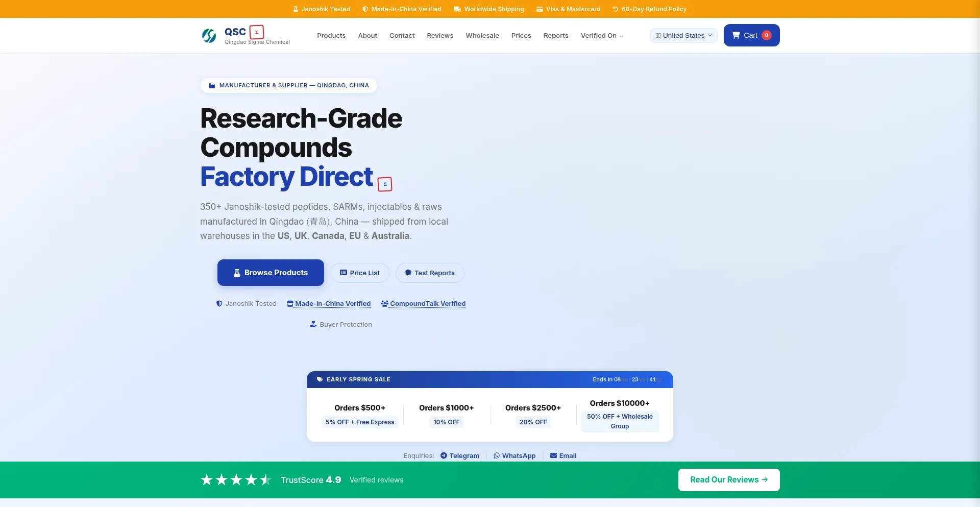
Task: Go to the About page
Action: [367, 35]
